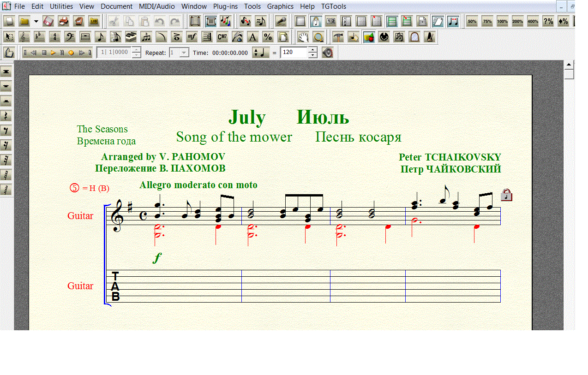The image size is (588, 375).
Task: Open the Plug-ins menu
Action: (225, 6)
